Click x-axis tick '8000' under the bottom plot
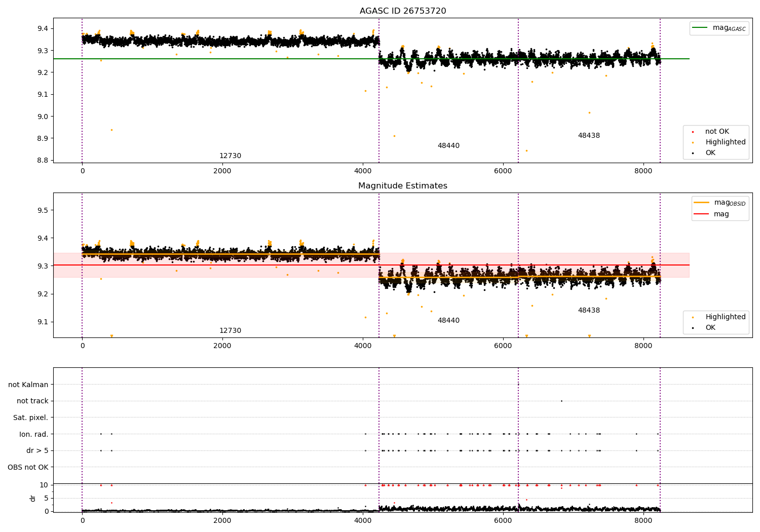760x532 pixels. click(x=643, y=521)
